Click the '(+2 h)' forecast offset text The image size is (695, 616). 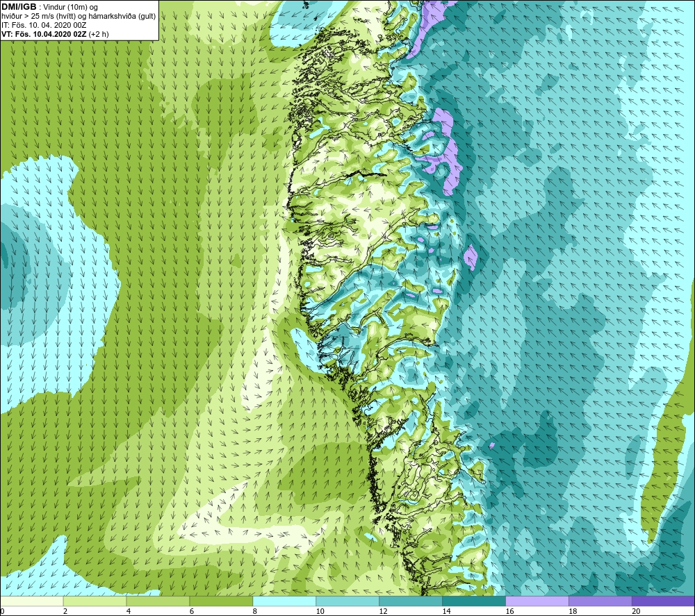click(x=99, y=34)
